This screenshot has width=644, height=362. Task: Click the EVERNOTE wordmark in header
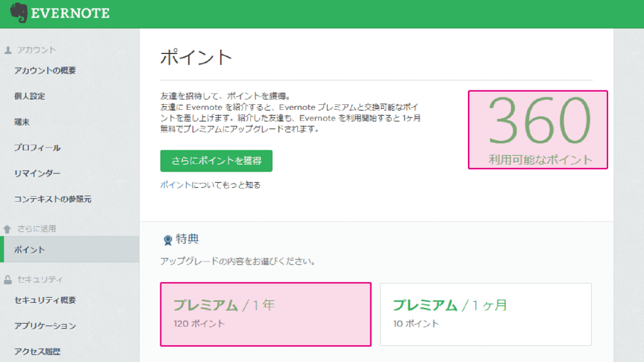click(x=70, y=14)
